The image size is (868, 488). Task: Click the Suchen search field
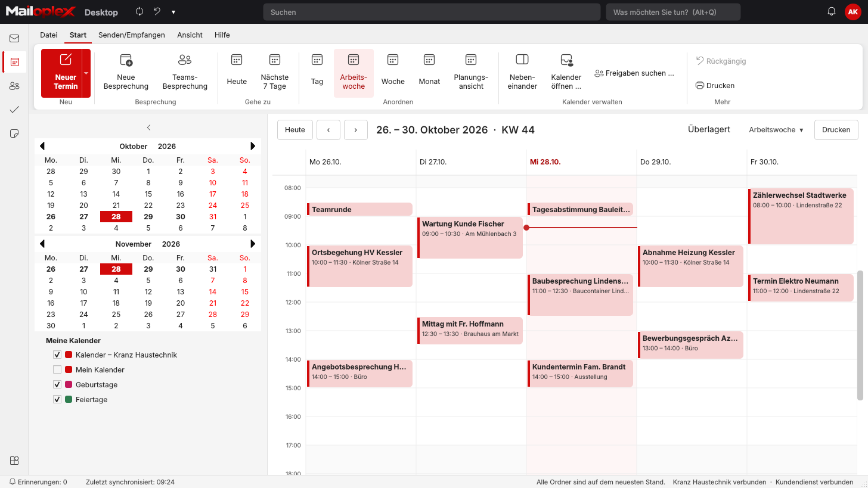coord(432,12)
